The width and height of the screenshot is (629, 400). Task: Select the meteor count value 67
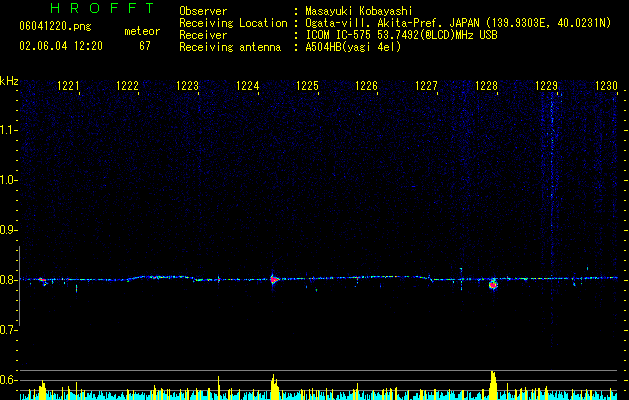(x=145, y=46)
